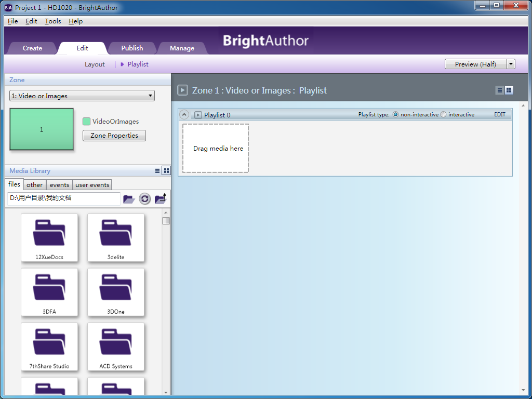This screenshot has width=532, height=399.
Task: Click EDIT on the Playlist 0 header
Action: (x=500, y=115)
